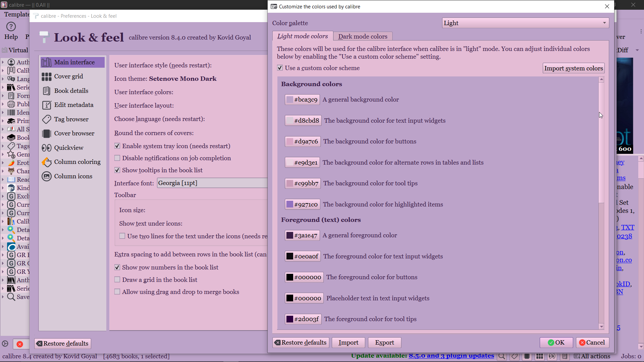This screenshot has height=362, width=644.
Task: Click the Import system colors button
Action: pyautogui.click(x=574, y=68)
